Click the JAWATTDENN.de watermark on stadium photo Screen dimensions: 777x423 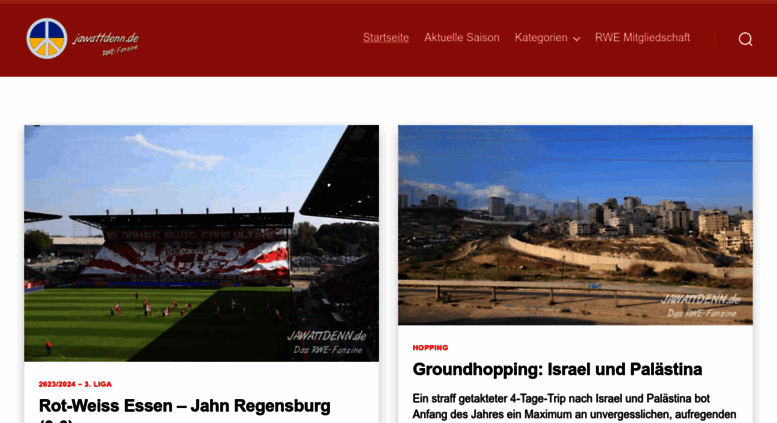[327, 342]
